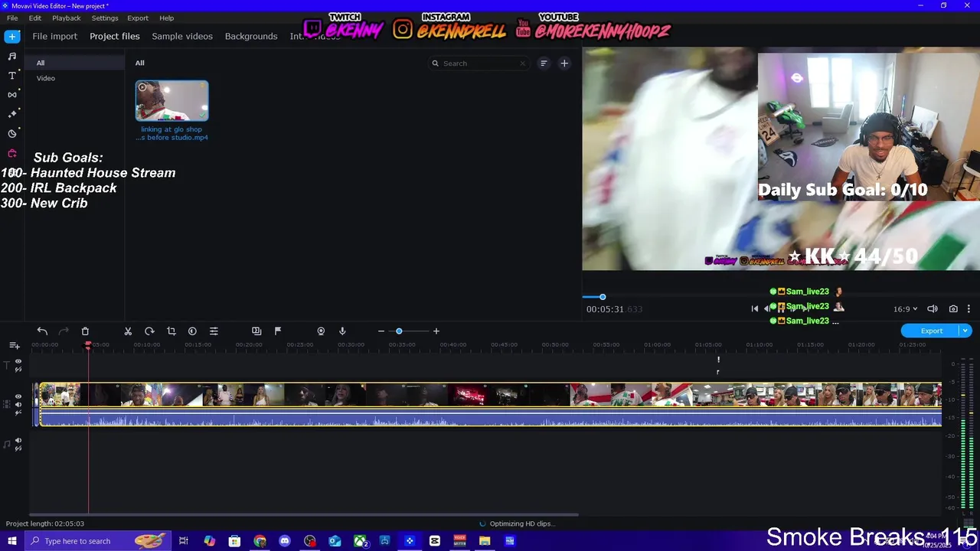Viewport: 980px width, 551px height.
Task: Open the 16:9 aspect ratio dropdown
Action: click(905, 308)
